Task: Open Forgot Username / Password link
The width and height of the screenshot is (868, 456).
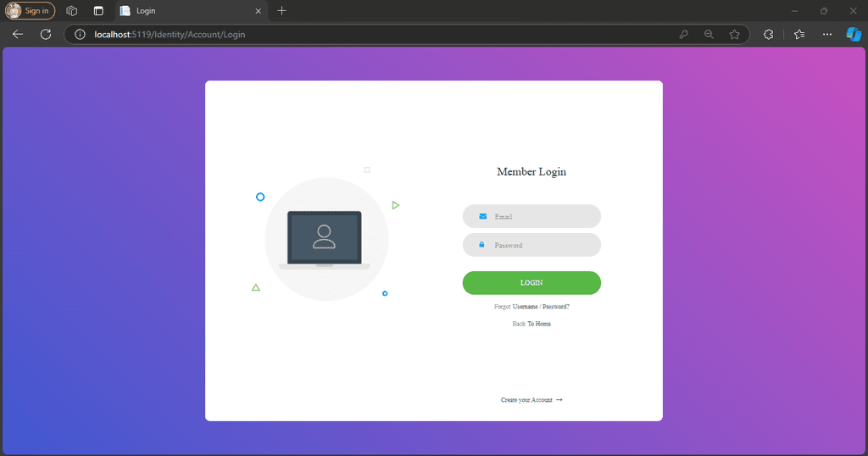Action: tap(531, 307)
